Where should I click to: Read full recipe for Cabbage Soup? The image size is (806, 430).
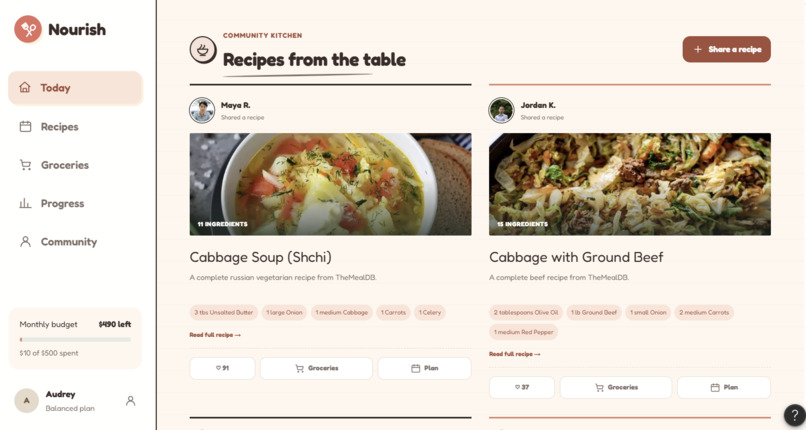click(x=215, y=335)
